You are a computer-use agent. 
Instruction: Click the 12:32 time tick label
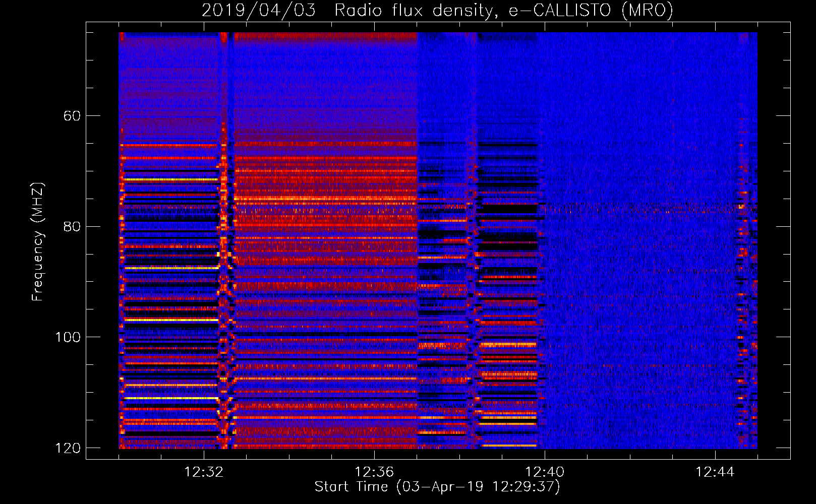click(204, 472)
